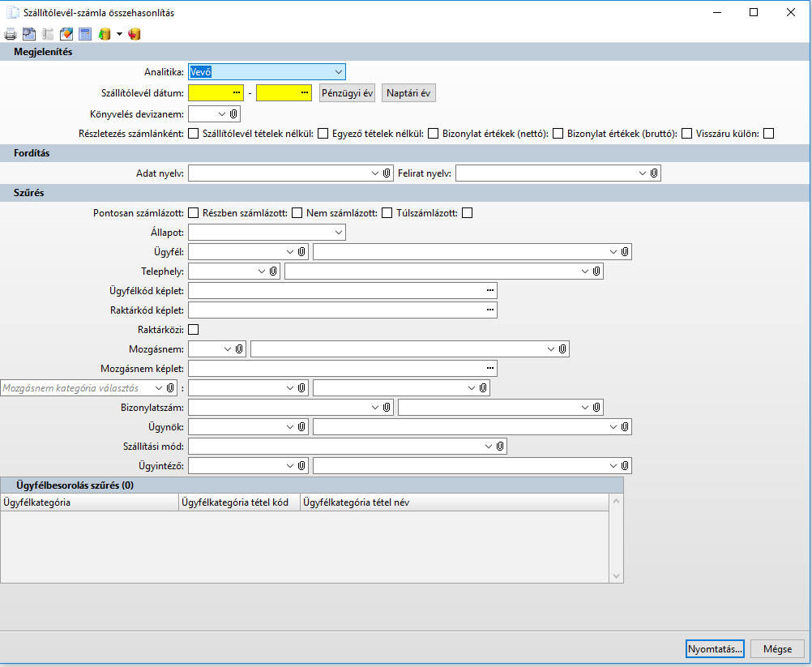Open the calculator from the toolbar

click(x=85, y=34)
